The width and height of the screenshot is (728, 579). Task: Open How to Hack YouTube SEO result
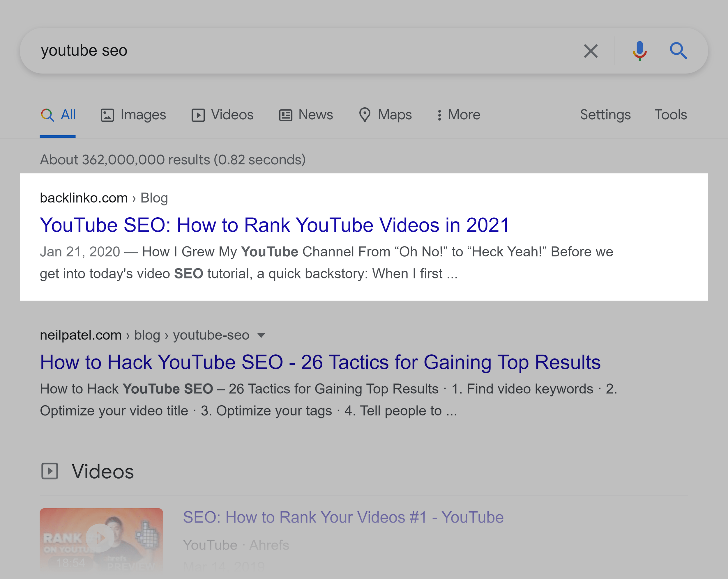pyautogui.click(x=320, y=362)
